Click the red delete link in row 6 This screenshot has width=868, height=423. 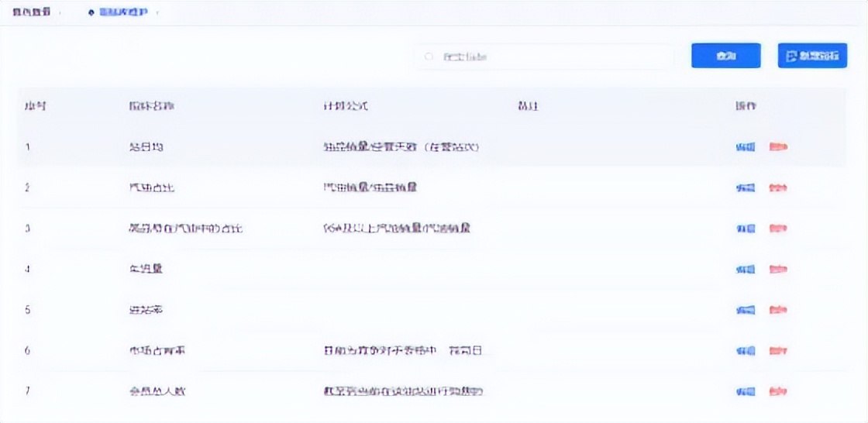778,351
